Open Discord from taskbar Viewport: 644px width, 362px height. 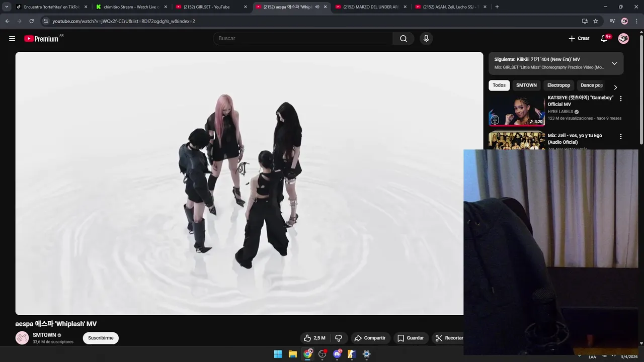click(x=337, y=354)
